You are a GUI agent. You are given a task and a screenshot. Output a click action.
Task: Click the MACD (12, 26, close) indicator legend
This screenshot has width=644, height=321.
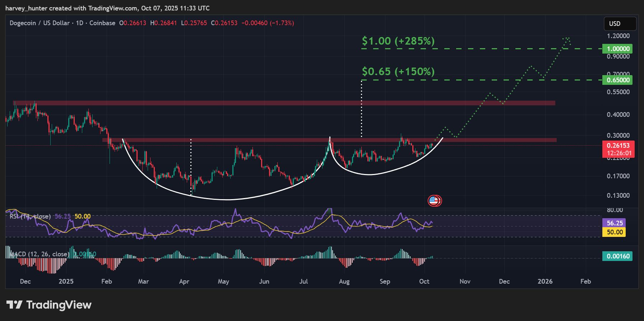[x=40, y=254]
